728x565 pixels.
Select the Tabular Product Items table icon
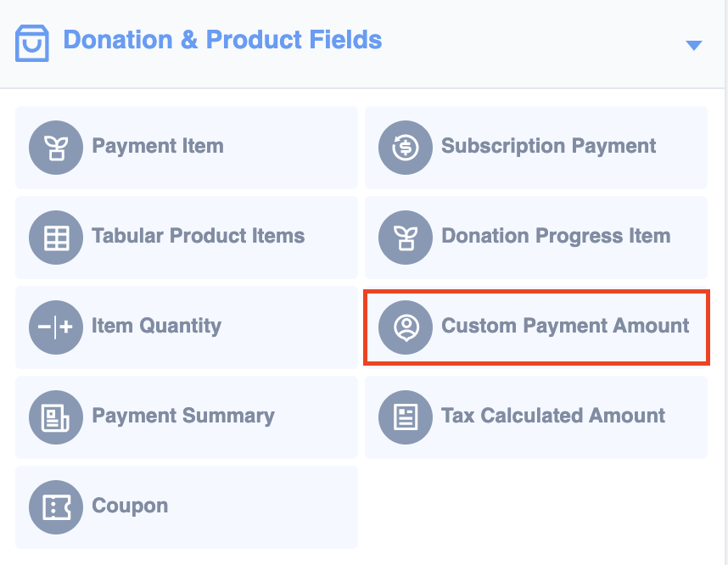56,238
